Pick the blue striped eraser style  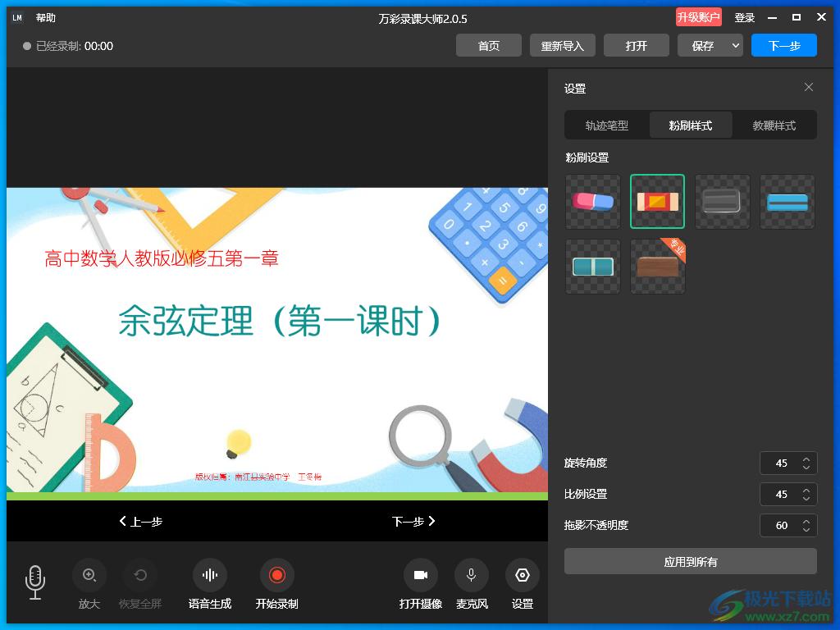click(x=787, y=201)
